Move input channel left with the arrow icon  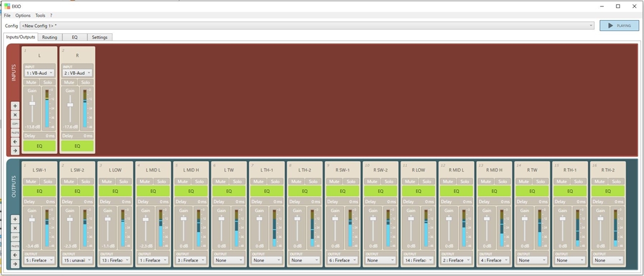click(15, 141)
